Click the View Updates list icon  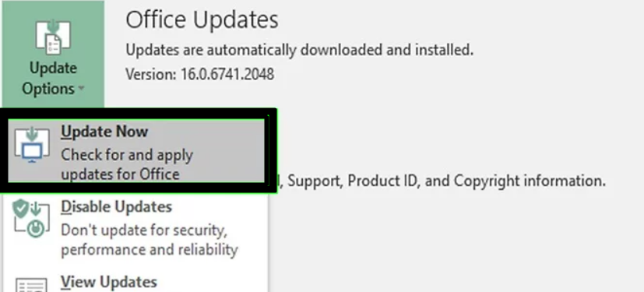tap(31, 285)
